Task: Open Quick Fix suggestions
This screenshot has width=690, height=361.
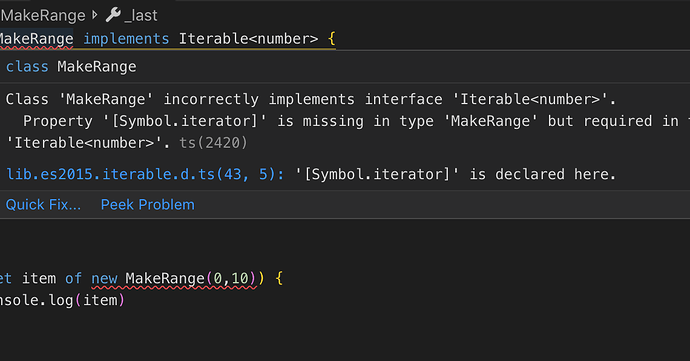Action: 43,205
